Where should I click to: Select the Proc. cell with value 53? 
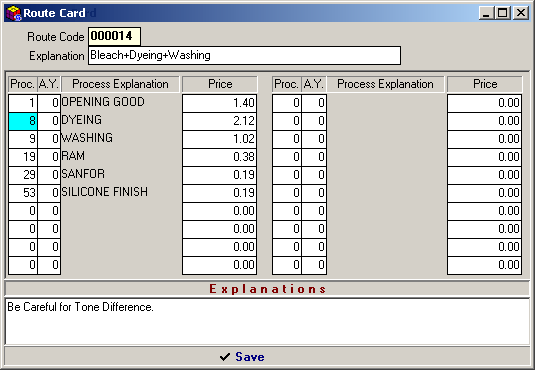coord(23,193)
